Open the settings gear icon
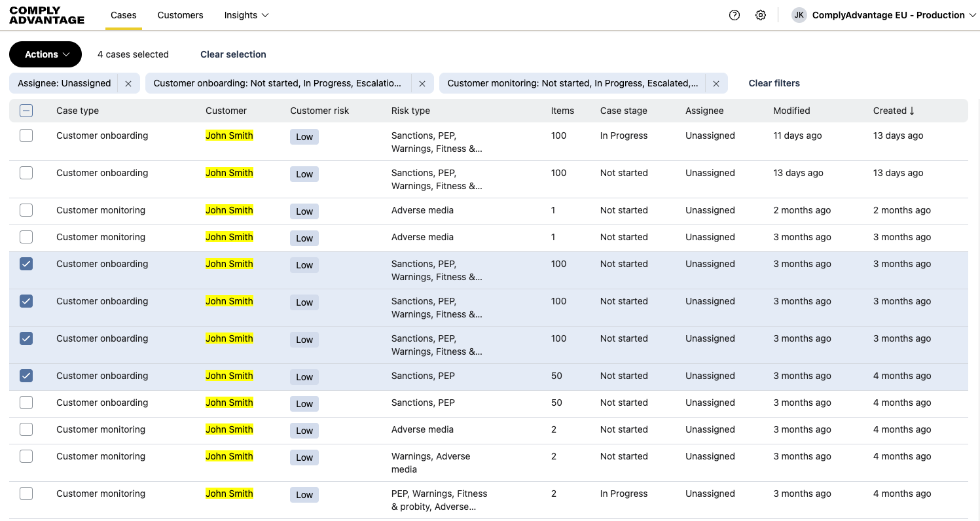 click(760, 15)
